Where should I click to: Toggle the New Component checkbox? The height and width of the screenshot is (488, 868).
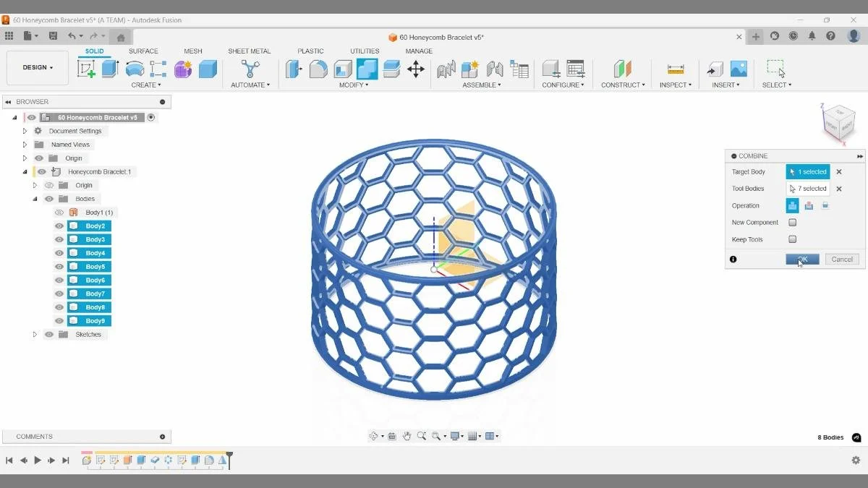point(793,223)
